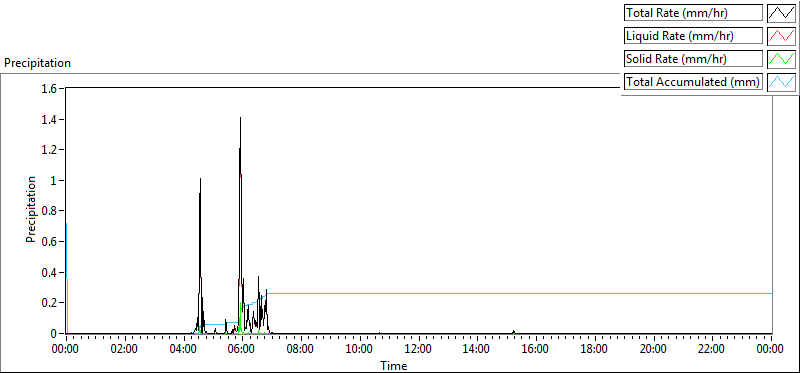The height and width of the screenshot is (373, 800).
Task: Select the Total Accumulated (mm) legend label
Action: point(693,82)
